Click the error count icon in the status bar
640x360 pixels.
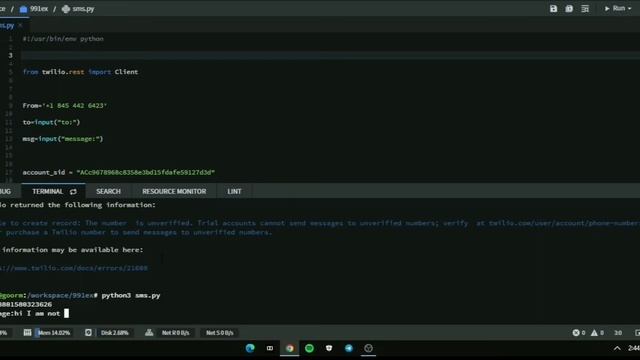(576, 333)
